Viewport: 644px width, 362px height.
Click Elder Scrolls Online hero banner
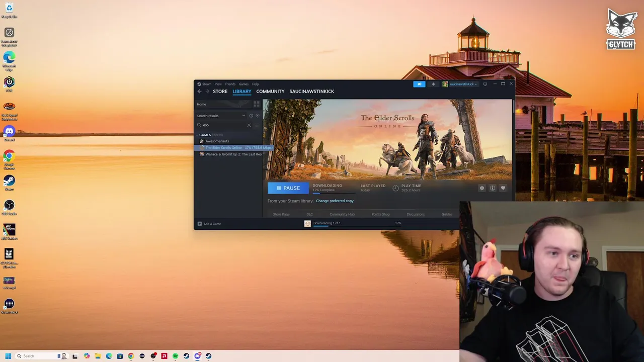(387, 139)
